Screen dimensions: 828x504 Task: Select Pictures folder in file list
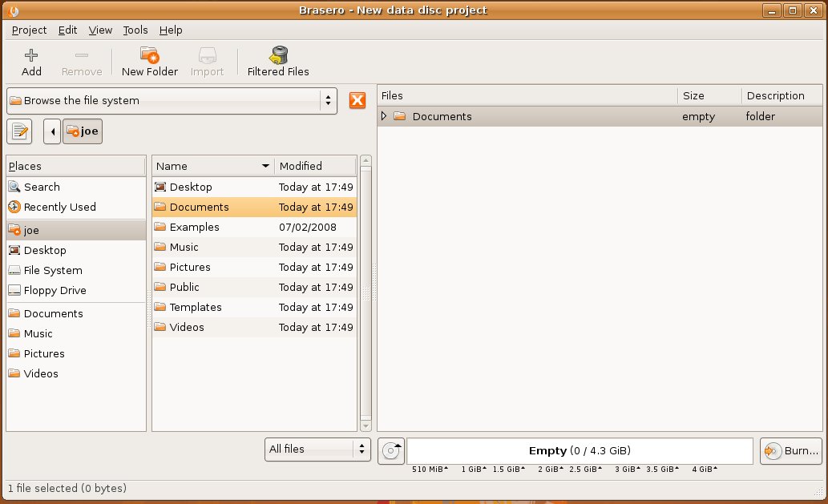click(x=255, y=267)
